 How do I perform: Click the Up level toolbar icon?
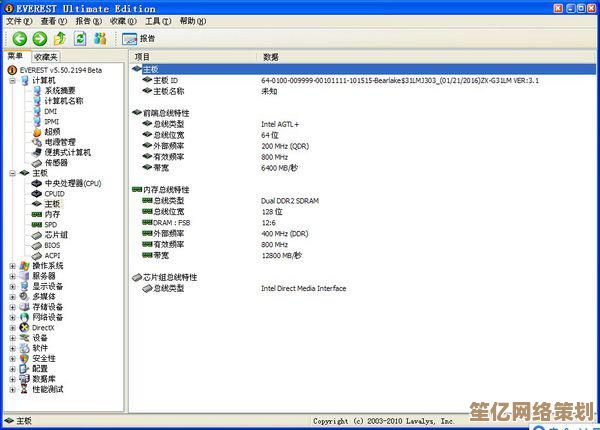pyautogui.click(x=60, y=39)
